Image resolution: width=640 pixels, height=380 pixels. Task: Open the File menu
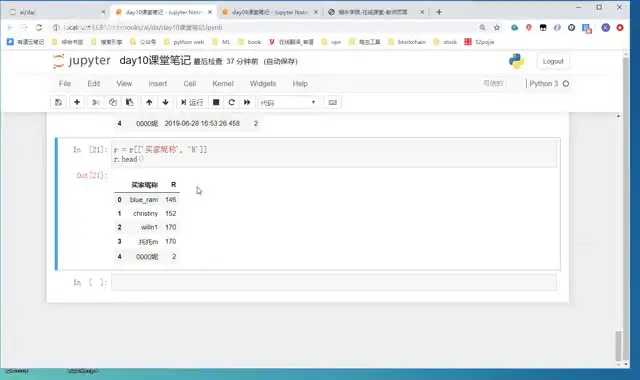[64, 84]
